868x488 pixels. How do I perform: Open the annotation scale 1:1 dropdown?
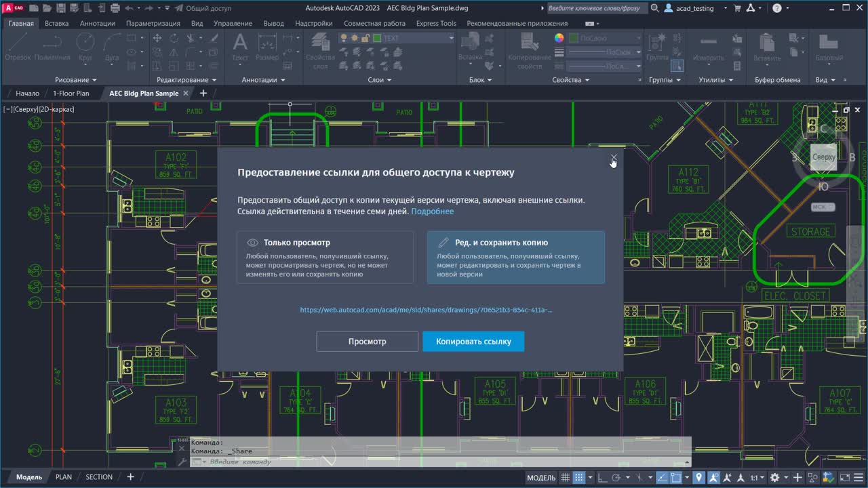pyautogui.click(x=757, y=478)
